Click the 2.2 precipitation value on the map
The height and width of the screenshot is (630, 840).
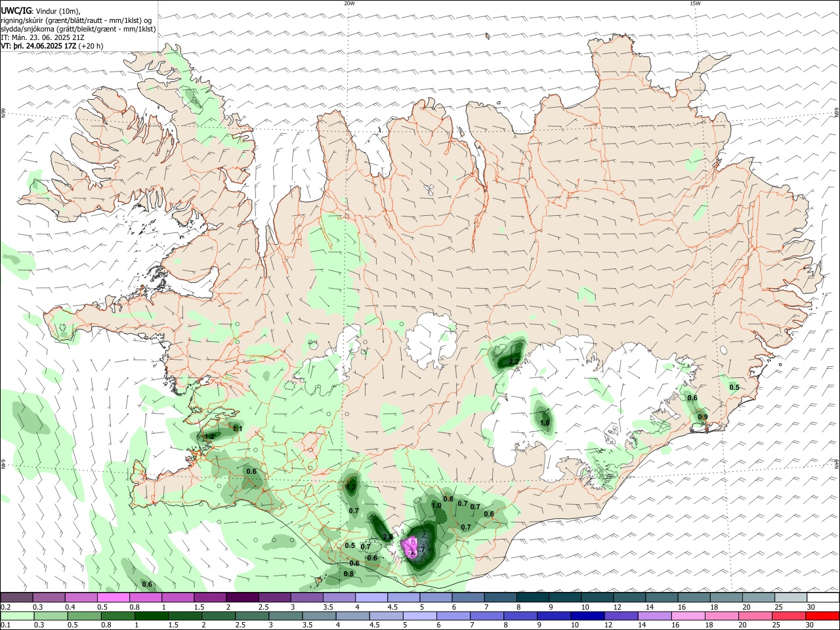click(514, 362)
